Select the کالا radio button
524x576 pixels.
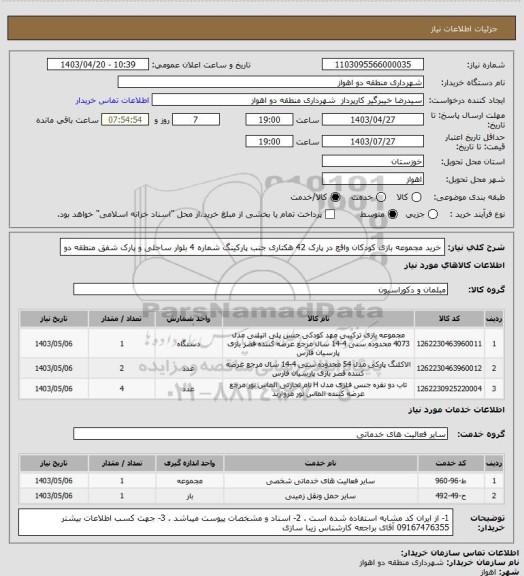point(416,197)
